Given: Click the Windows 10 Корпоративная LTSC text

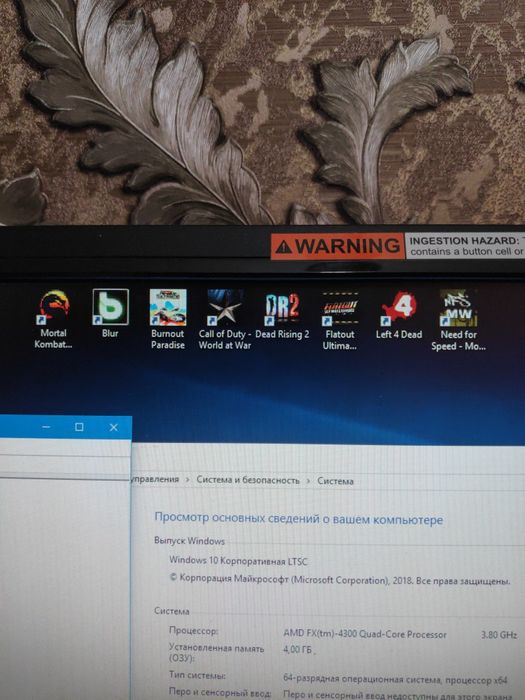Looking at the screenshot, I should click(238, 561).
